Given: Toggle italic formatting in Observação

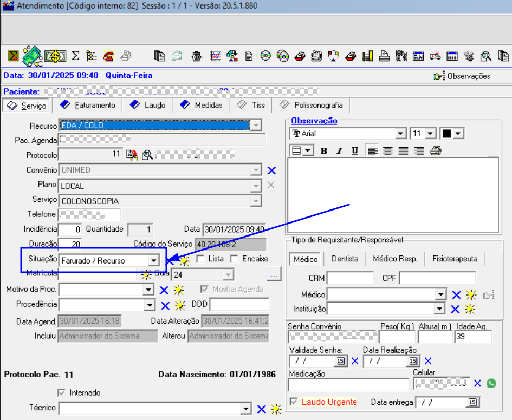Looking at the screenshot, I should (340, 150).
